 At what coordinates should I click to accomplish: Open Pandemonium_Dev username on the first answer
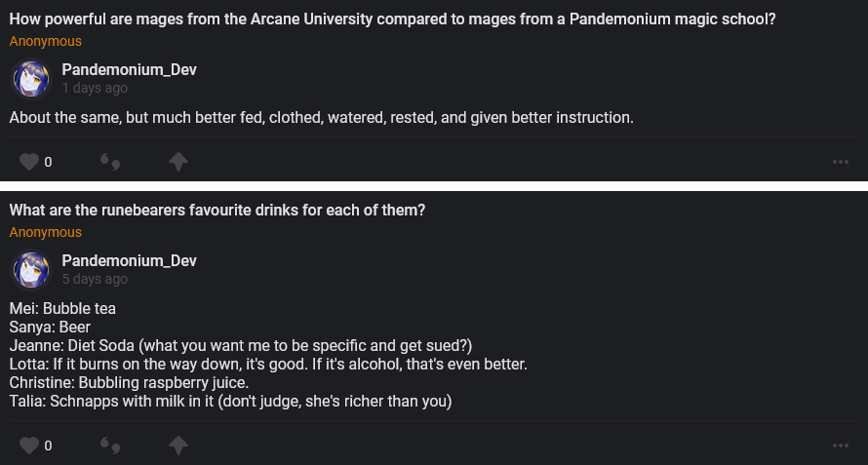pyautogui.click(x=130, y=69)
